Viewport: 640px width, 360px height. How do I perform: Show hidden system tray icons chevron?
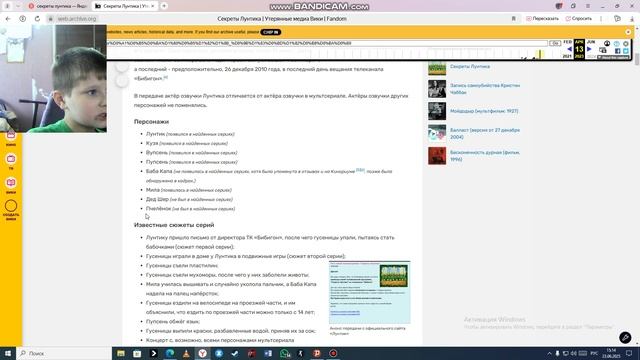tap(549, 353)
